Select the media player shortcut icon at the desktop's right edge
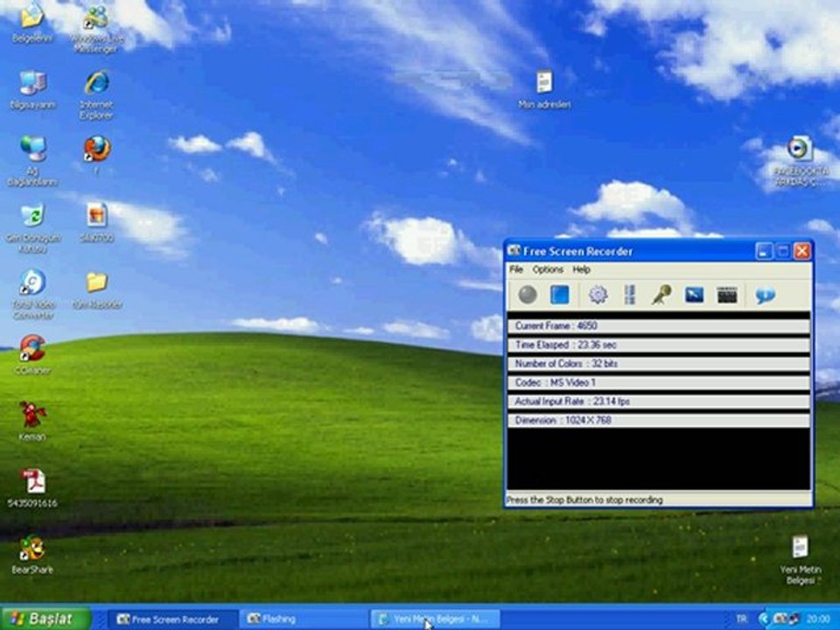 point(801,161)
